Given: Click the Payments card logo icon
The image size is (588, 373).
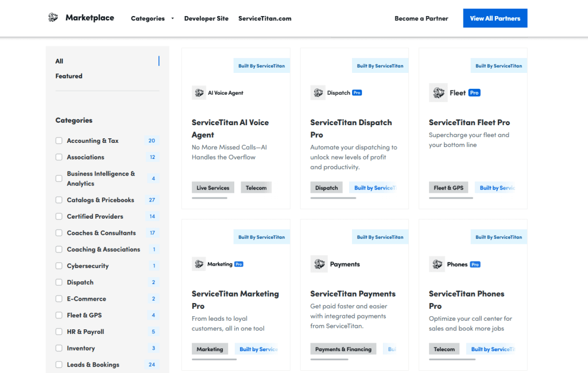Looking at the screenshot, I should pyautogui.click(x=319, y=264).
